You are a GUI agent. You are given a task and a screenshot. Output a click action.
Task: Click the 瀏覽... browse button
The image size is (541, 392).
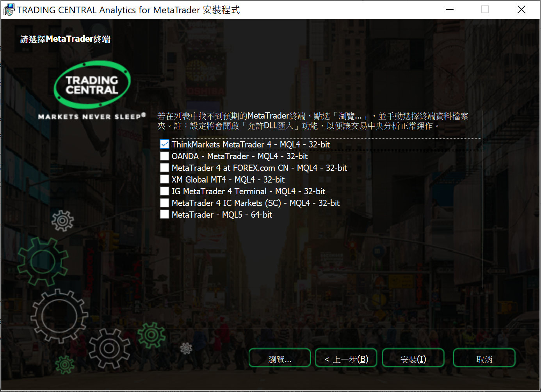pos(279,358)
